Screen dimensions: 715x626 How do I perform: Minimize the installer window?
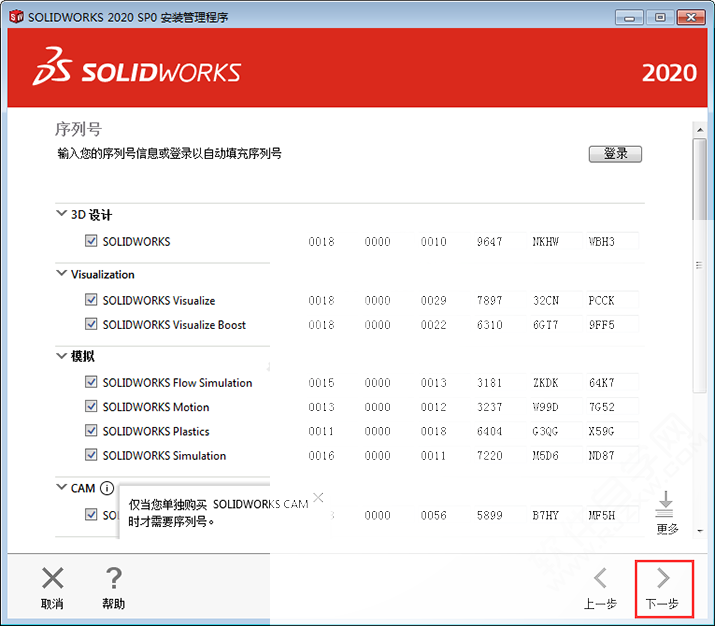[x=629, y=18]
